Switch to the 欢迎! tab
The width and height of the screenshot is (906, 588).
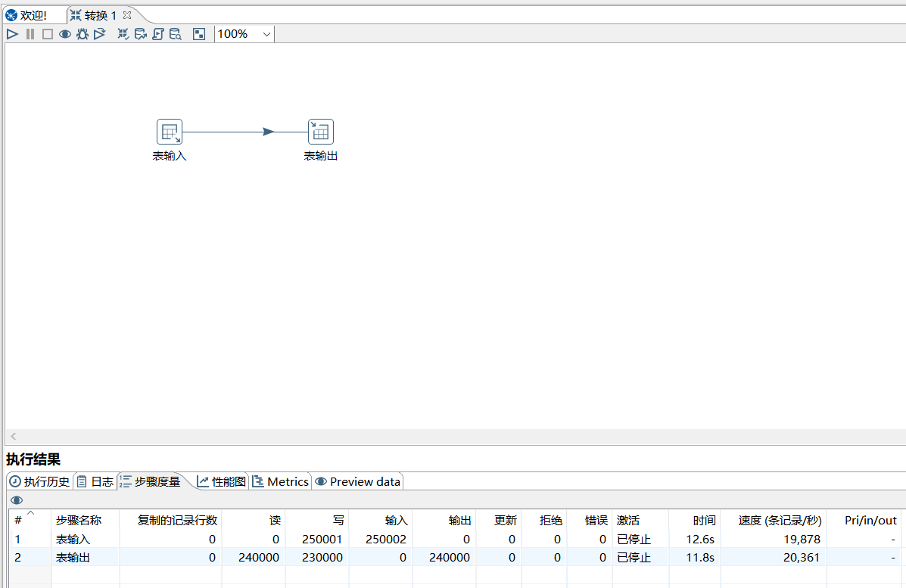[26, 16]
